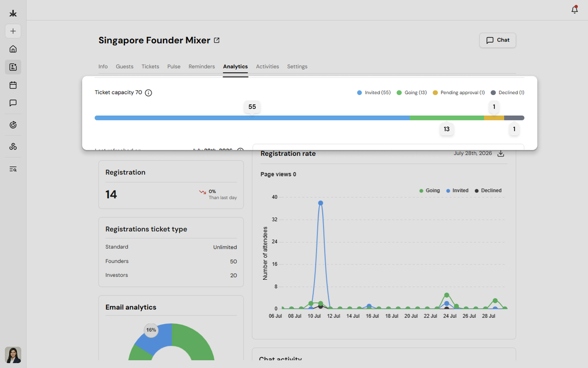Screen dimensions: 588x368
Task: Toggle the Invited (55) legend item
Action: pos(374,92)
